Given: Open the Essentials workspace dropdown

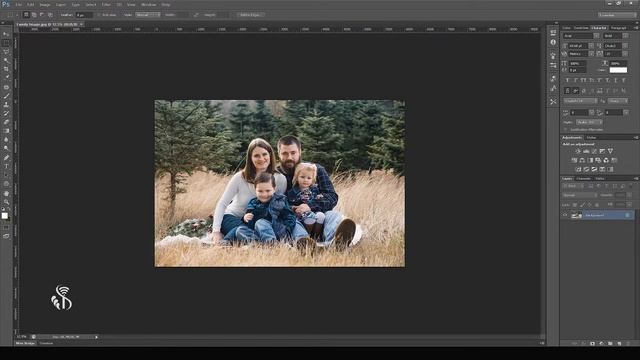Looking at the screenshot, I should pyautogui.click(x=617, y=15).
